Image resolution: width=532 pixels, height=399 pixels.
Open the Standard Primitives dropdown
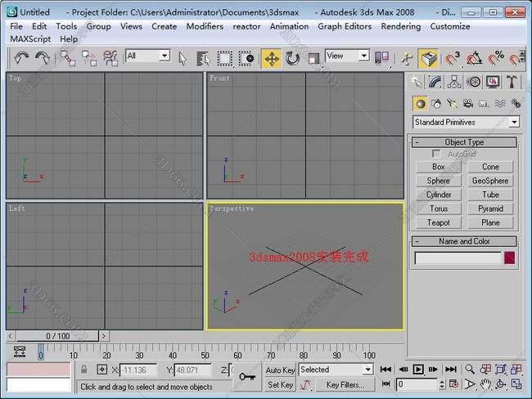pyautogui.click(x=467, y=122)
